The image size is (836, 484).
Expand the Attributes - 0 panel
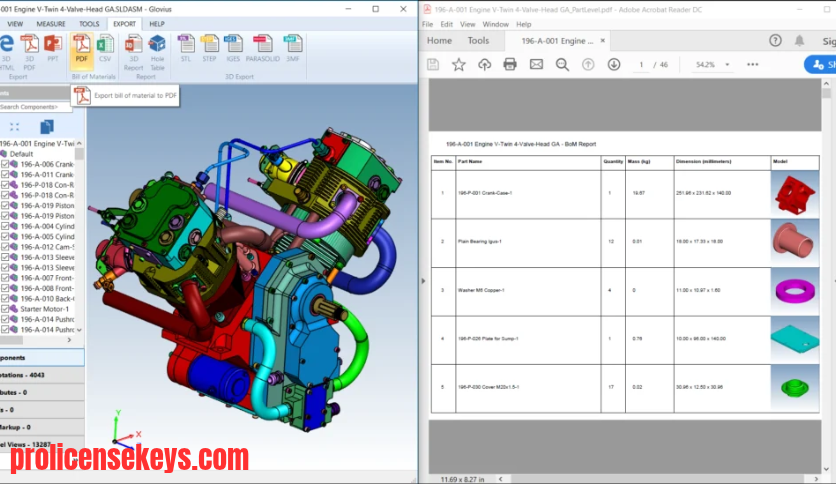point(42,392)
